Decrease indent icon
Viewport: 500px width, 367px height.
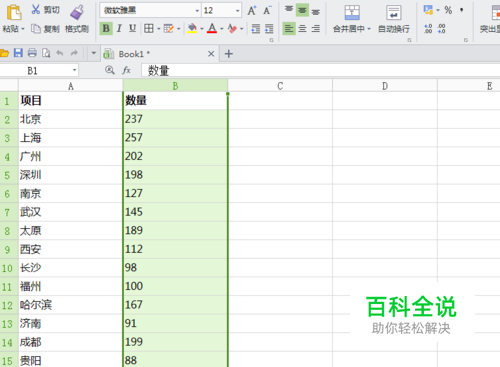(x=256, y=29)
